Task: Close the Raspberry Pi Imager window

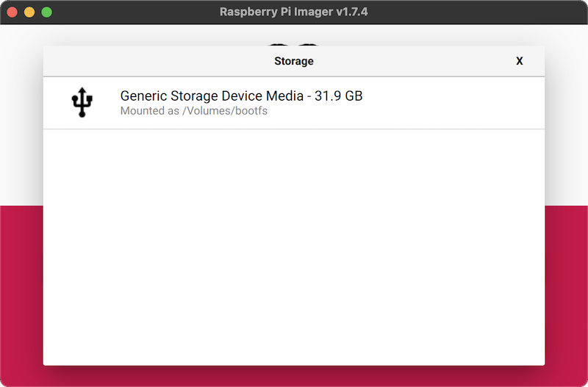Action: point(12,12)
